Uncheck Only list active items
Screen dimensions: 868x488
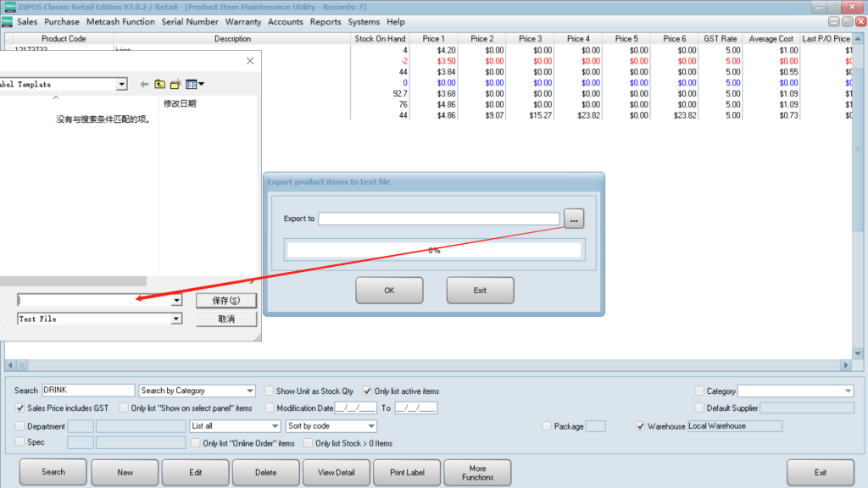tap(367, 391)
